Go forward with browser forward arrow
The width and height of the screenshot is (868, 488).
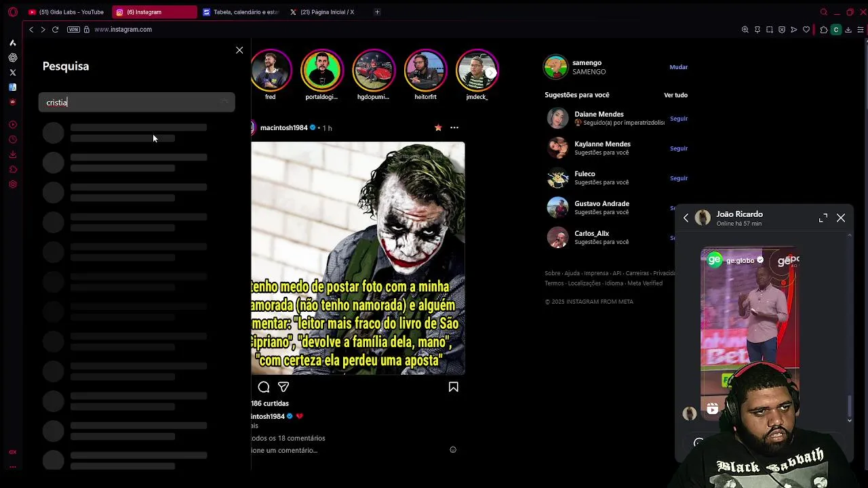pos(43,30)
